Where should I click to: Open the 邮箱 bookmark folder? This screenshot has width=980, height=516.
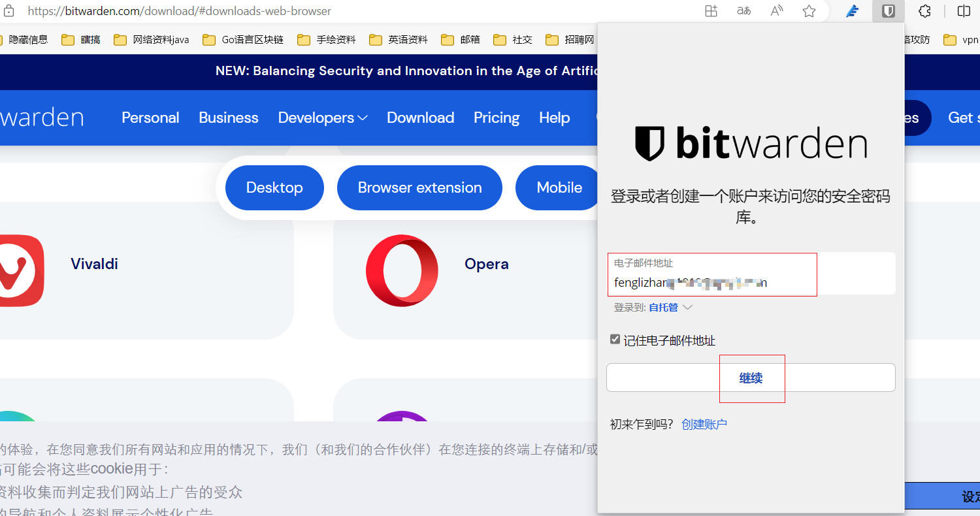[x=461, y=40]
